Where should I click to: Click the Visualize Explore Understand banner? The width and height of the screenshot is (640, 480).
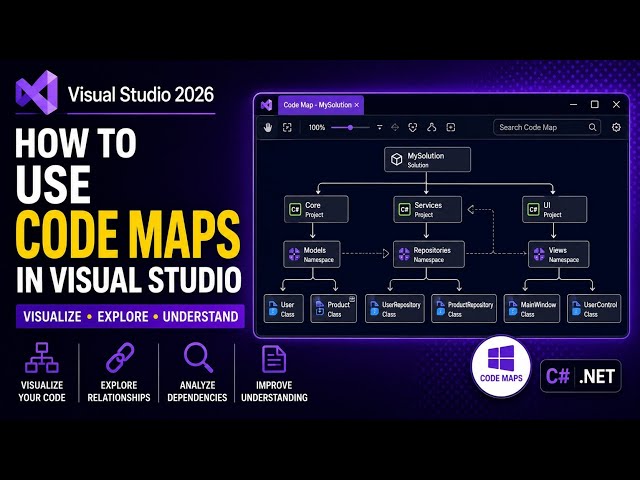coord(130,316)
